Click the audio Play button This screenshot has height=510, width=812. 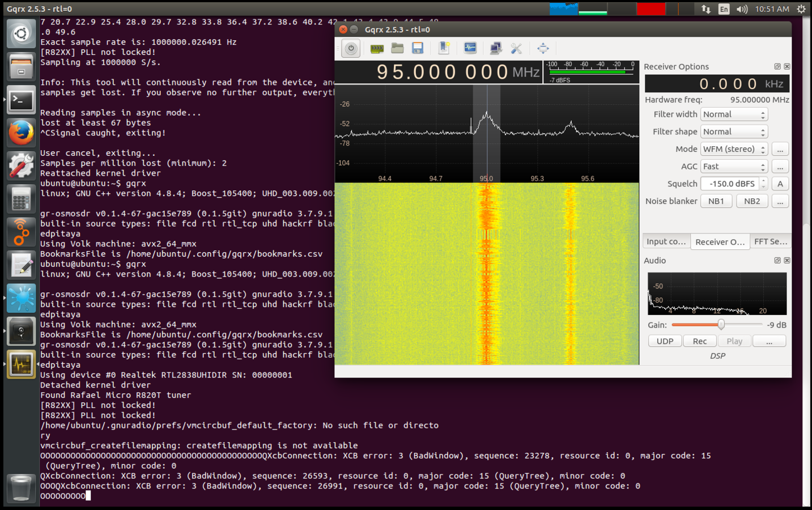coord(734,341)
